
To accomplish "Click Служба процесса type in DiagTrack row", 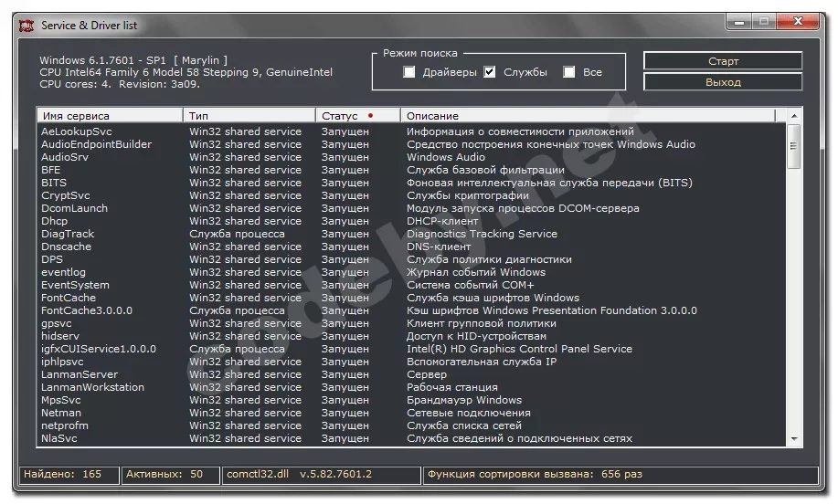I will (x=237, y=234).
